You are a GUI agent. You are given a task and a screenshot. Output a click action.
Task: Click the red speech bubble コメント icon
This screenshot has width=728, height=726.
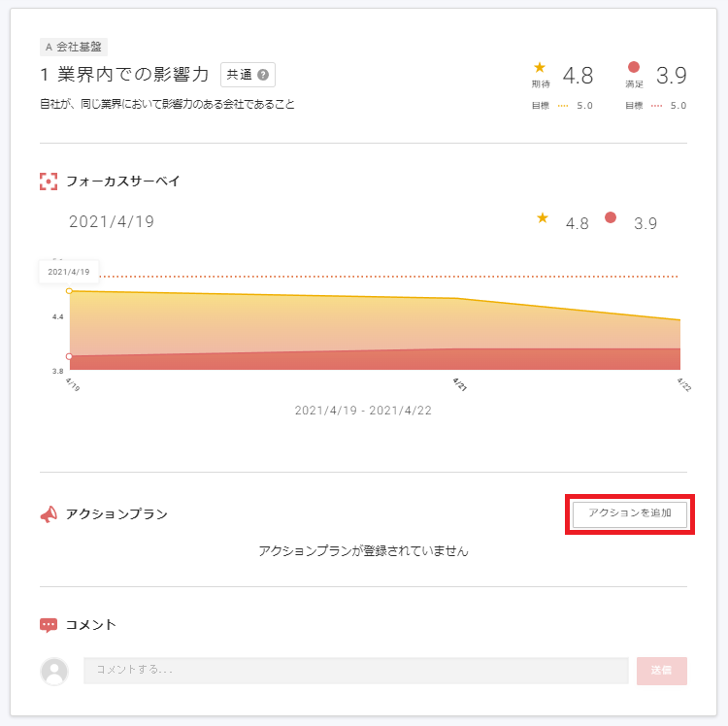coord(49,625)
